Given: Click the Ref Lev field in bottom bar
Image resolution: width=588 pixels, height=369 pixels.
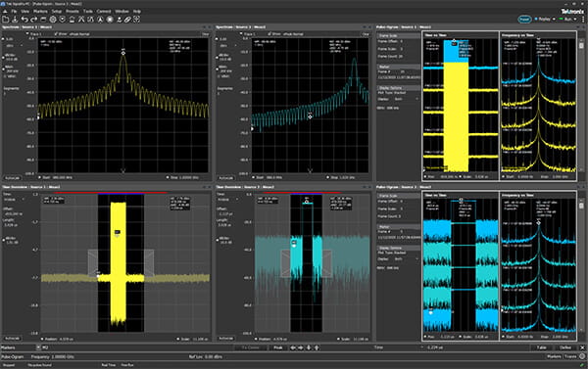Looking at the screenshot, I should click(206, 356).
